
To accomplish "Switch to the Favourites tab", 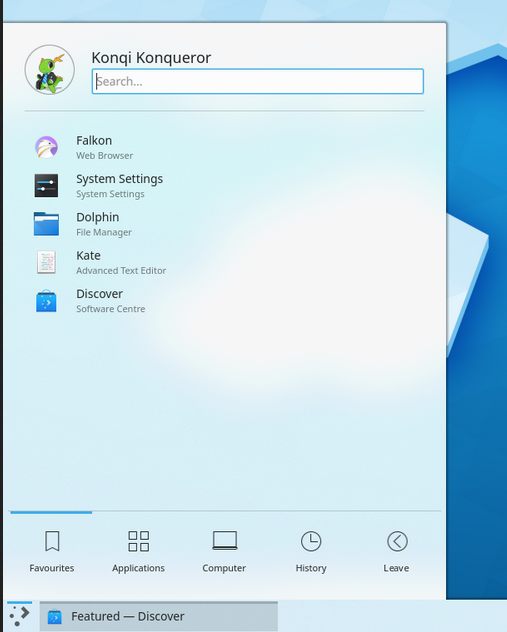I will (52, 551).
